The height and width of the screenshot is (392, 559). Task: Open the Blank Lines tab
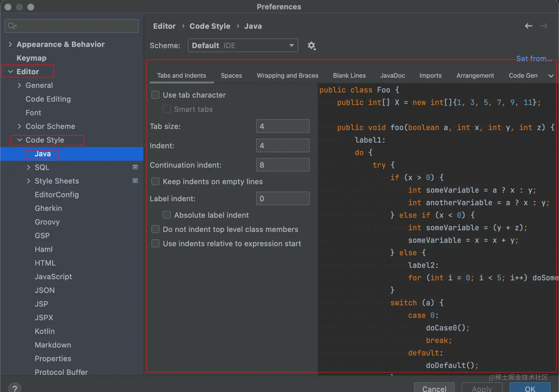click(349, 75)
